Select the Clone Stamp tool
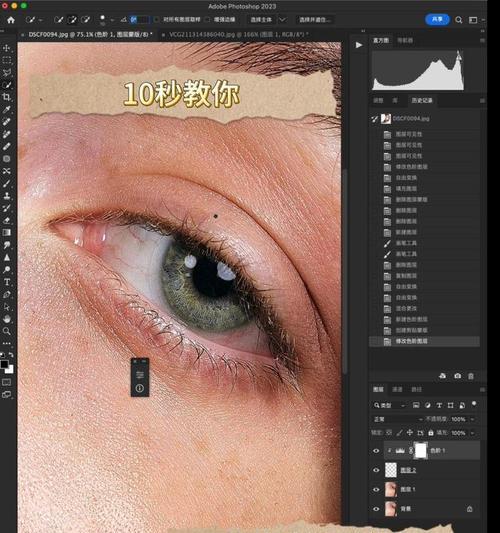The height and width of the screenshot is (533, 500). tap(6, 196)
